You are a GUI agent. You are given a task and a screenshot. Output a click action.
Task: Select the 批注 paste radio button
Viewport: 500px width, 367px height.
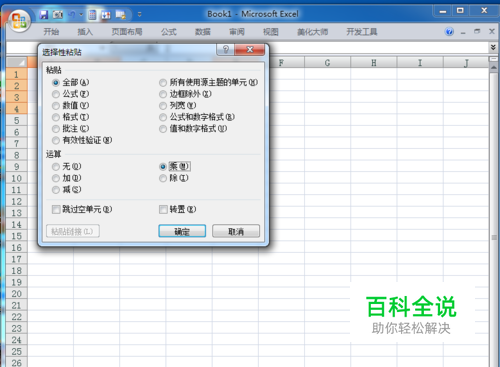click(x=56, y=129)
